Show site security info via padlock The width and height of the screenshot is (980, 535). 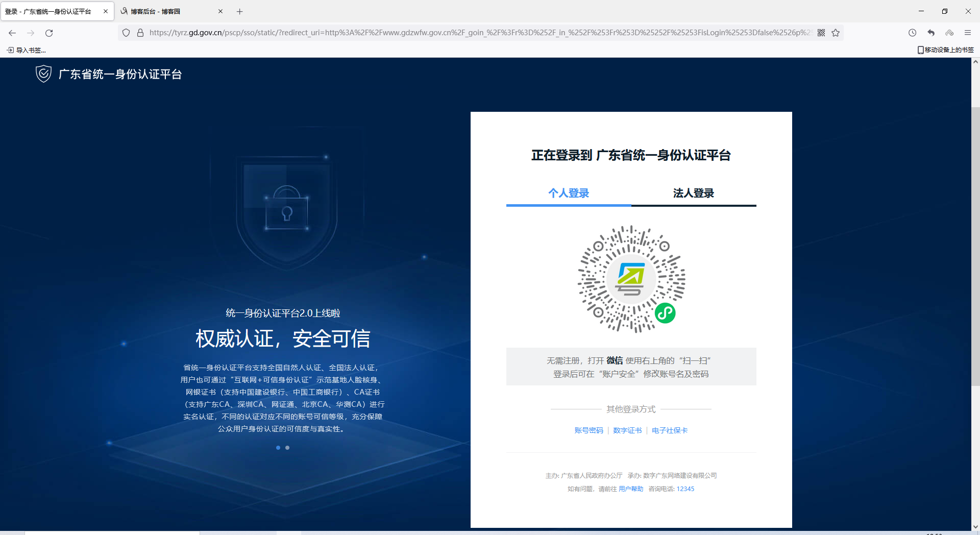pyautogui.click(x=140, y=33)
